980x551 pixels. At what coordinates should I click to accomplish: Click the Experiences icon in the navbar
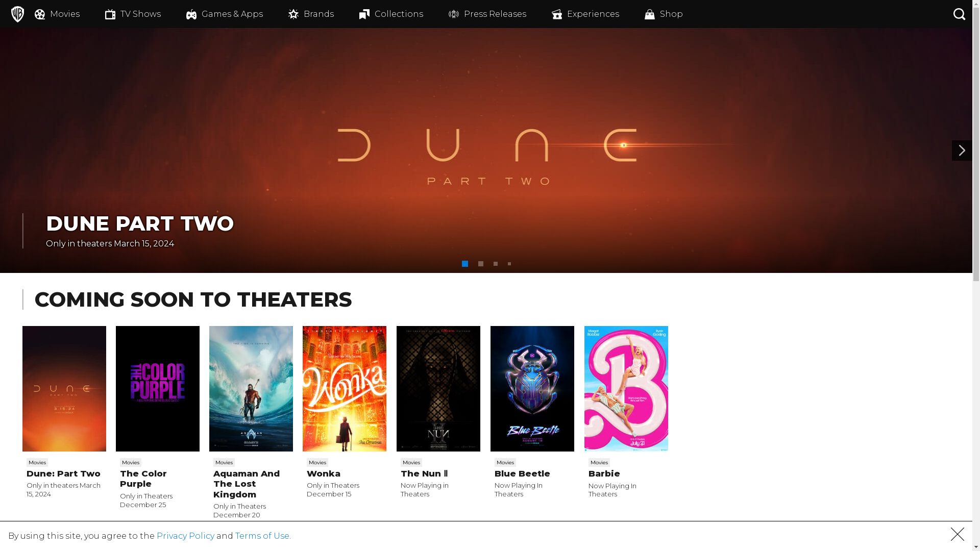point(557,14)
